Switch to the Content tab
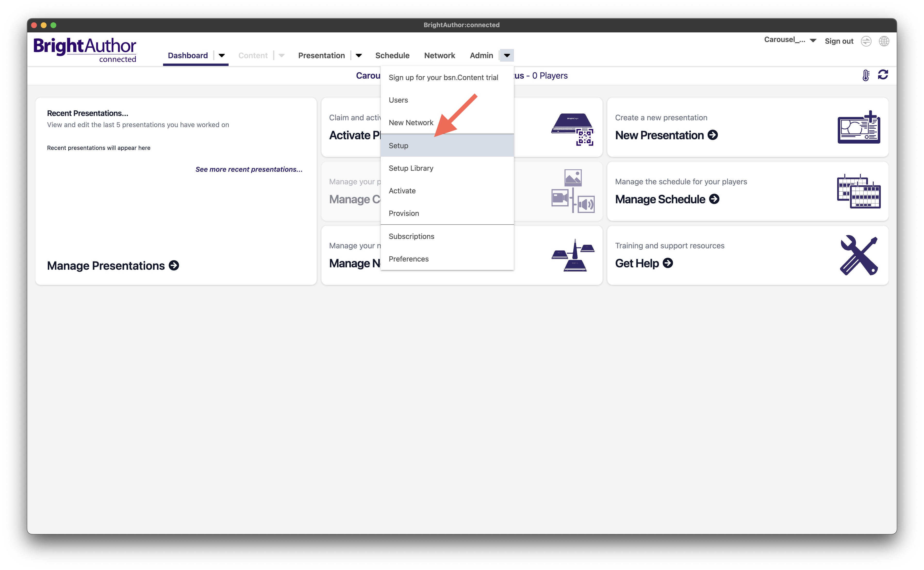The image size is (924, 570). tap(253, 56)
